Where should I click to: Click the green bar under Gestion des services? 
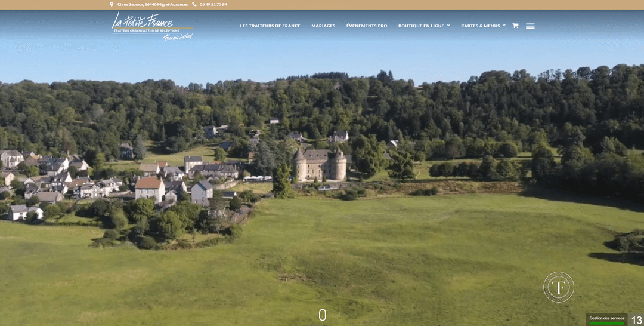606,324
